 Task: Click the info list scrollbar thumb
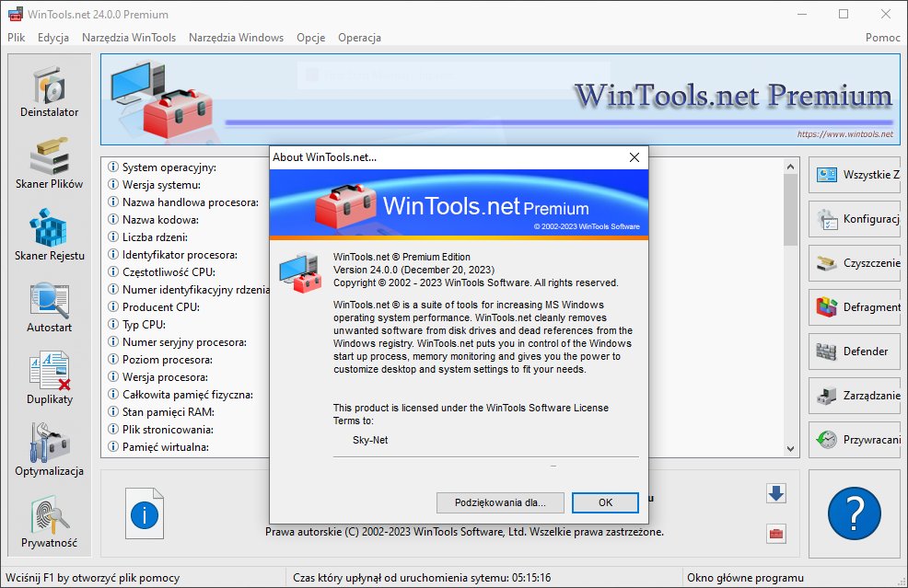tap(790, 210)
